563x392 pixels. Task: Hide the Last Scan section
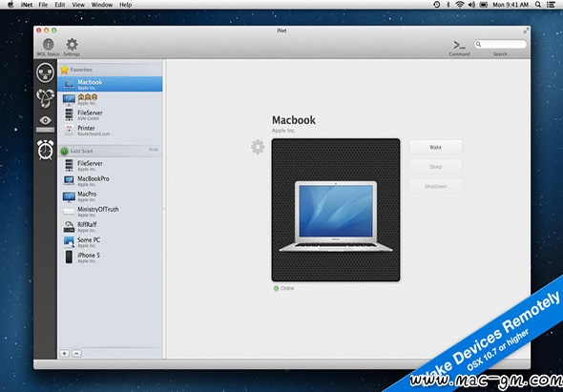tap(154, 150)
